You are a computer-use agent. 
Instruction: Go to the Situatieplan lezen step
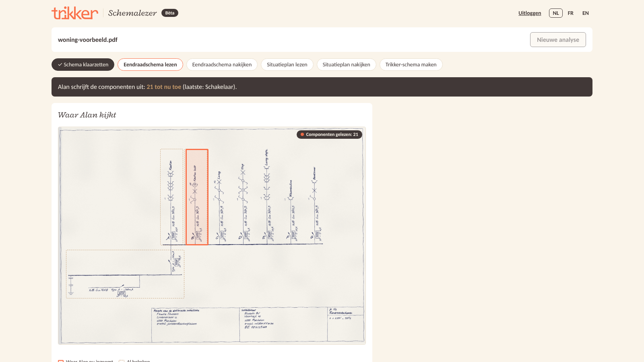[x=287, y=64]
